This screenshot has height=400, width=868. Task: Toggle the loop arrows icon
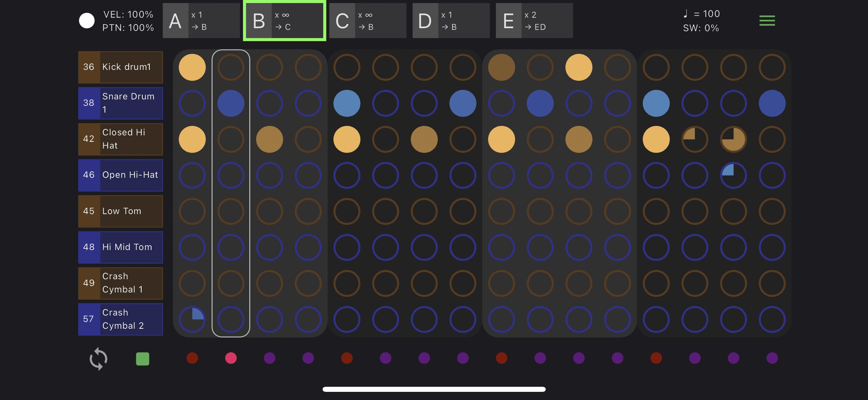tap(98, 359)
